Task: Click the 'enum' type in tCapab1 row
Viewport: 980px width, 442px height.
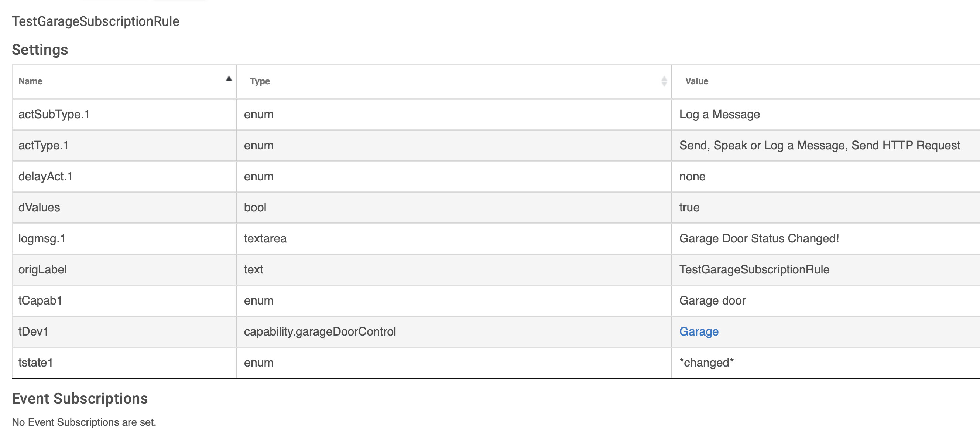Action: tap(259, 300)
